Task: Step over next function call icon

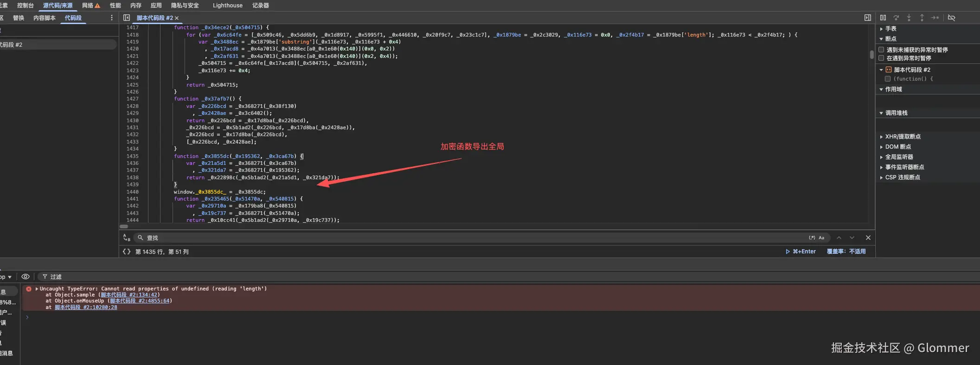Action: coord(896,18)
